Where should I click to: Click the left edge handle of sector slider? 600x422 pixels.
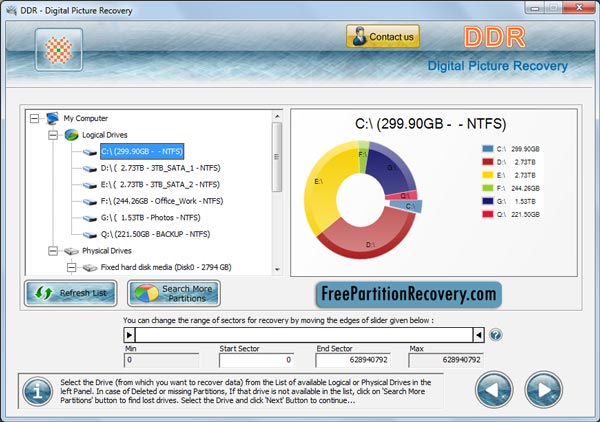pyautogui.click(x=129, y=335)
